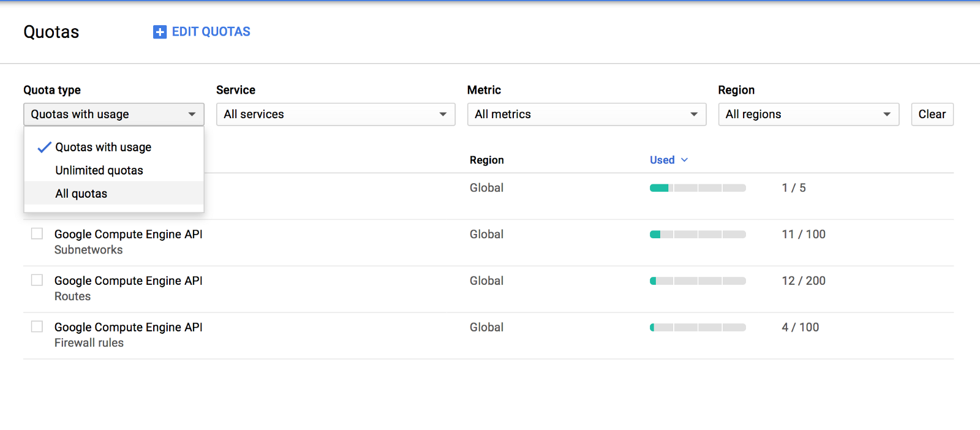The width and height of the screenshot is (980, 430).
Task: Select the All quotas menu option
Action: click(x=81, y=194)
